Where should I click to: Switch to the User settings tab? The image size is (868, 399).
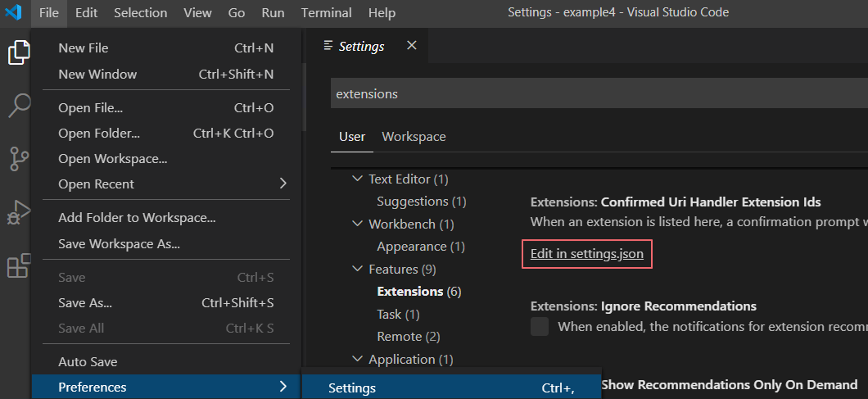click(352, 136)
